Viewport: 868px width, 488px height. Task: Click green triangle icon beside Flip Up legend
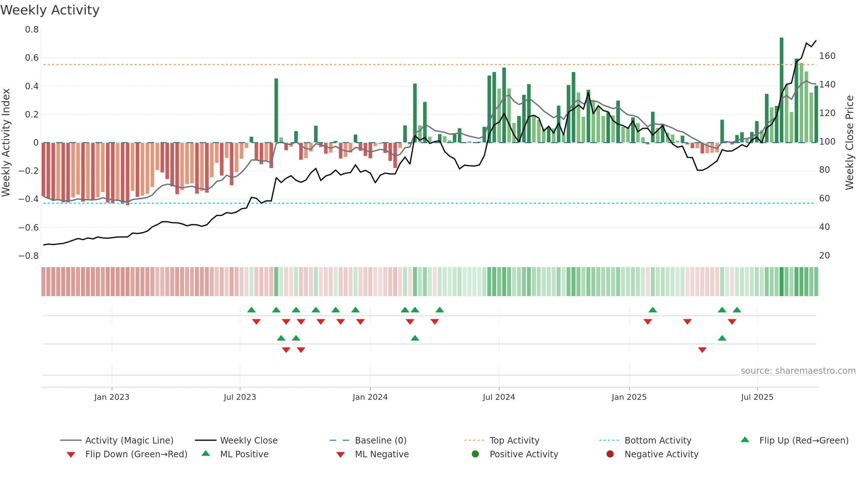tap(745, 440)
